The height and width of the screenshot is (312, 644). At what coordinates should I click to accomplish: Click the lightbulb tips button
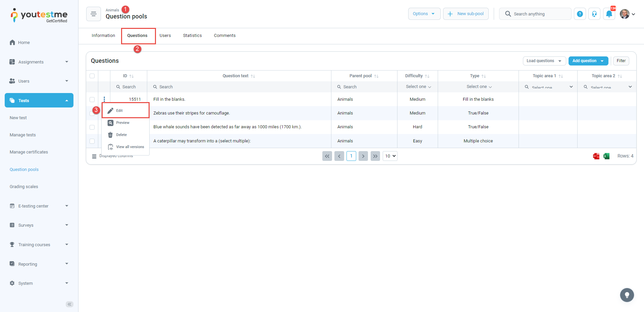tap(627, 295)
